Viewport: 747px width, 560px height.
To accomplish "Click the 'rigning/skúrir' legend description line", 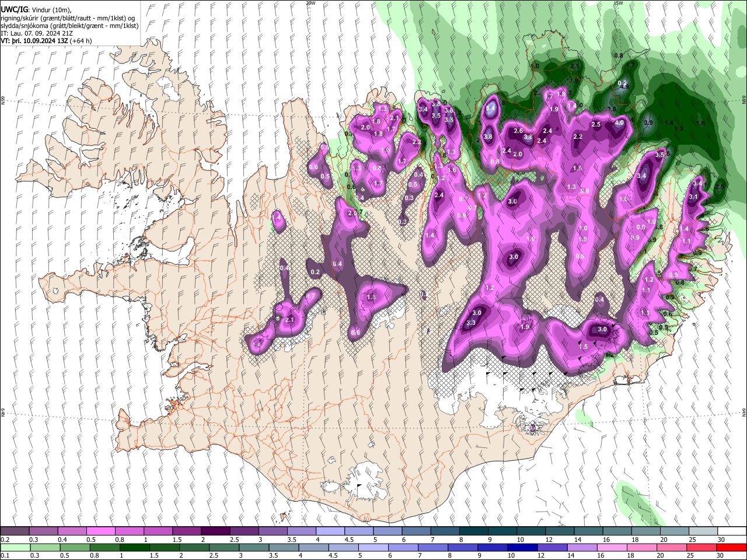I will 68,18.
